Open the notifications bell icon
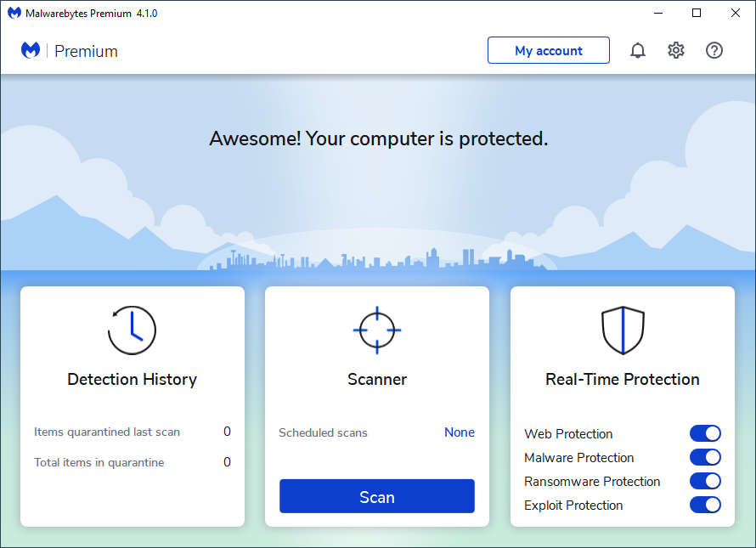 click(x=637, y=51)
